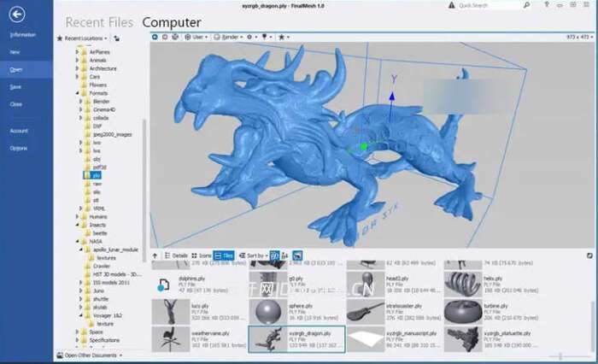Click the second preview toolbar icon

click(x=165, y=37)
